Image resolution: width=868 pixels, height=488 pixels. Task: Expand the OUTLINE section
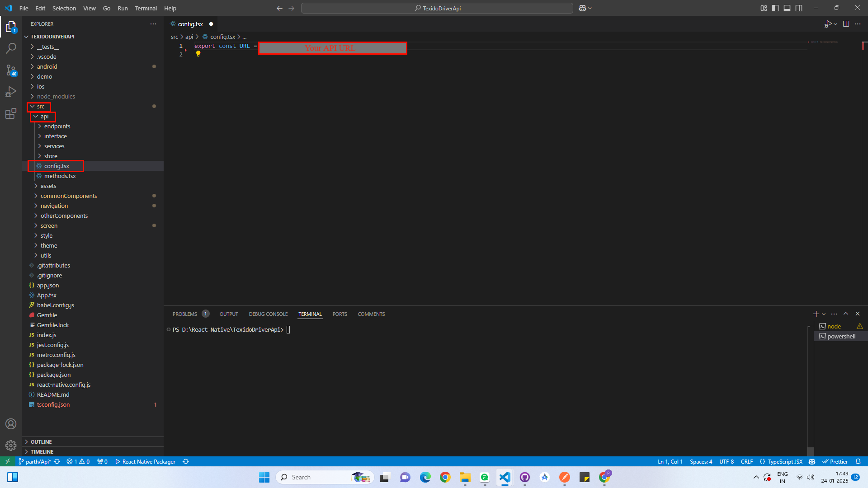coord(41,442)
